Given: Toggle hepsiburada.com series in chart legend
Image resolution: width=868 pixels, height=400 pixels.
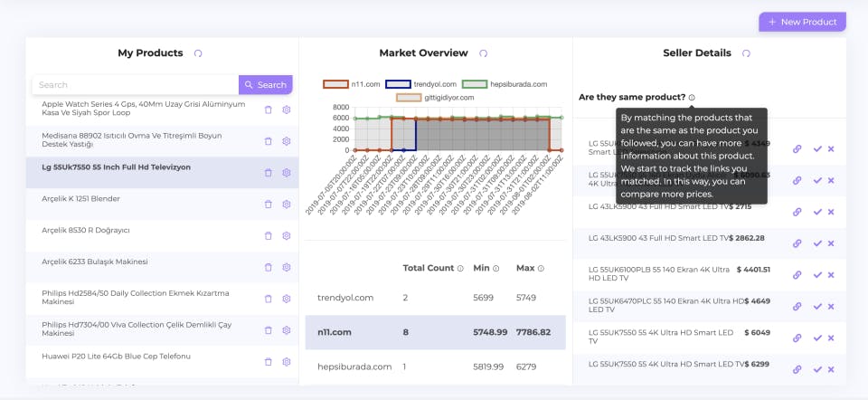Looking at the screenshot, I should 505,84.
